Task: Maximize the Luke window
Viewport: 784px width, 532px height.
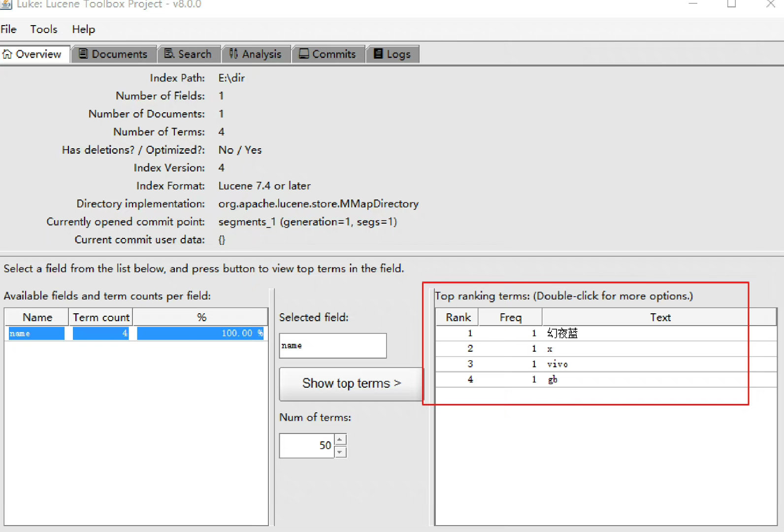Action: point(731,4)
